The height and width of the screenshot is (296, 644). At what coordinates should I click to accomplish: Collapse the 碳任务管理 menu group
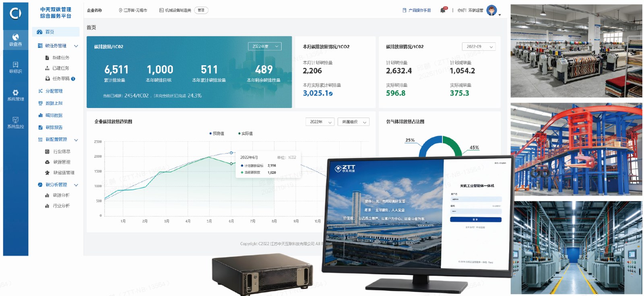(76, 46)
